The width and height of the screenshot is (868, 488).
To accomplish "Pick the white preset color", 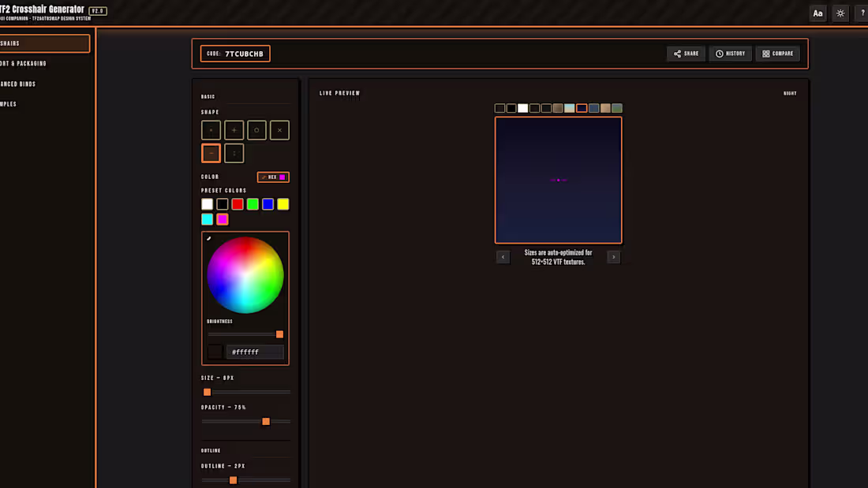I will click(207, 204).
